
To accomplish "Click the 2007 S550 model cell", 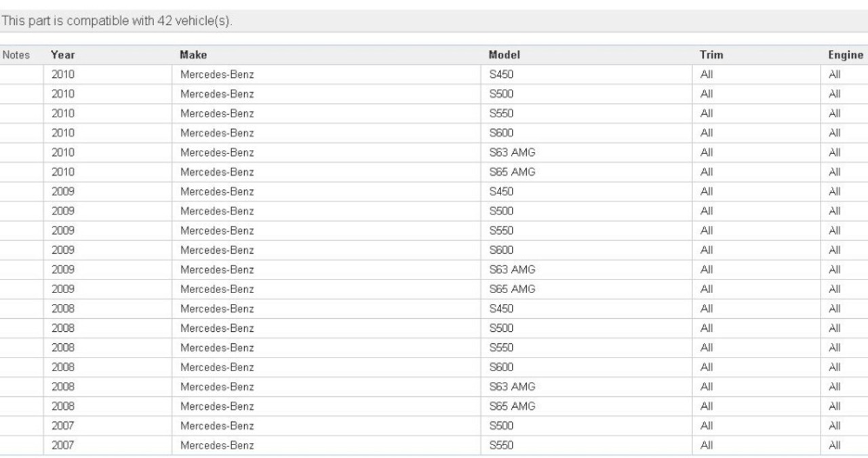I will (587, 446).
